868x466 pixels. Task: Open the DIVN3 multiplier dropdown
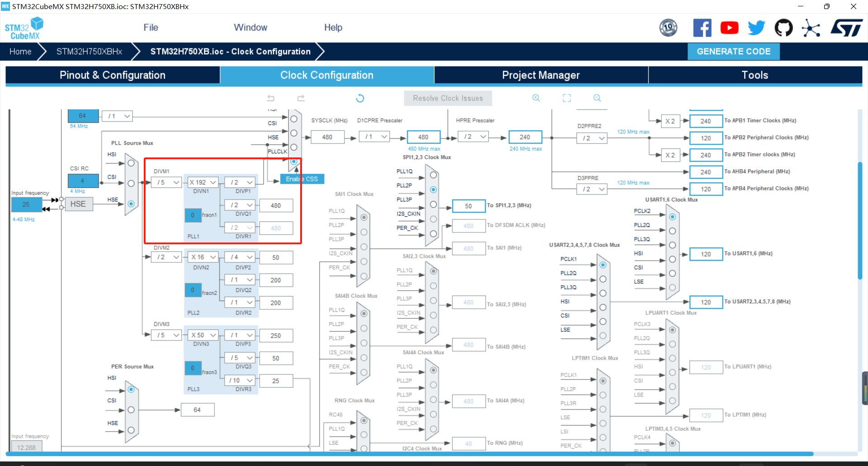click(203, 335)
